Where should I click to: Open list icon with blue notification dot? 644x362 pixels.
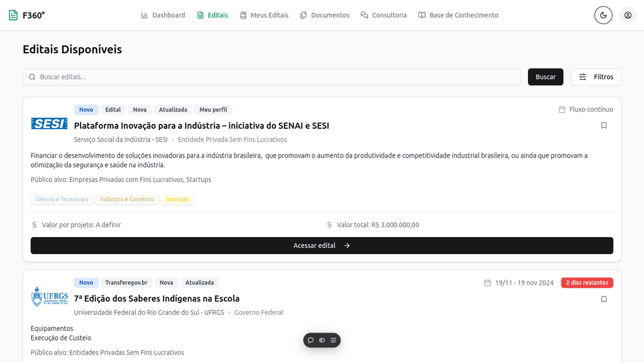333,340
